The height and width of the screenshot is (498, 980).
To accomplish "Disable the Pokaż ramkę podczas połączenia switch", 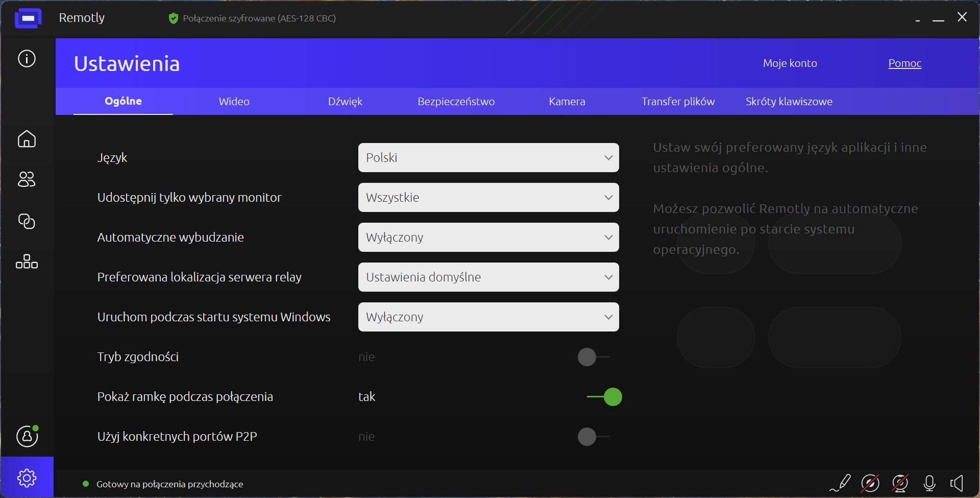I will tap(604, 397).
